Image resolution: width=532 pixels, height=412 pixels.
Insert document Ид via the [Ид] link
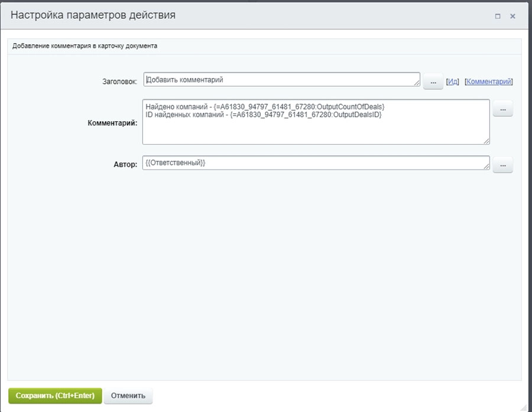(453, 81)
